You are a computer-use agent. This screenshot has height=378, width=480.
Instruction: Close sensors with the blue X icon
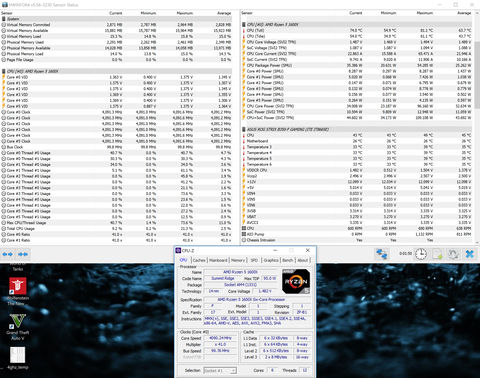(x=470, y=254)
